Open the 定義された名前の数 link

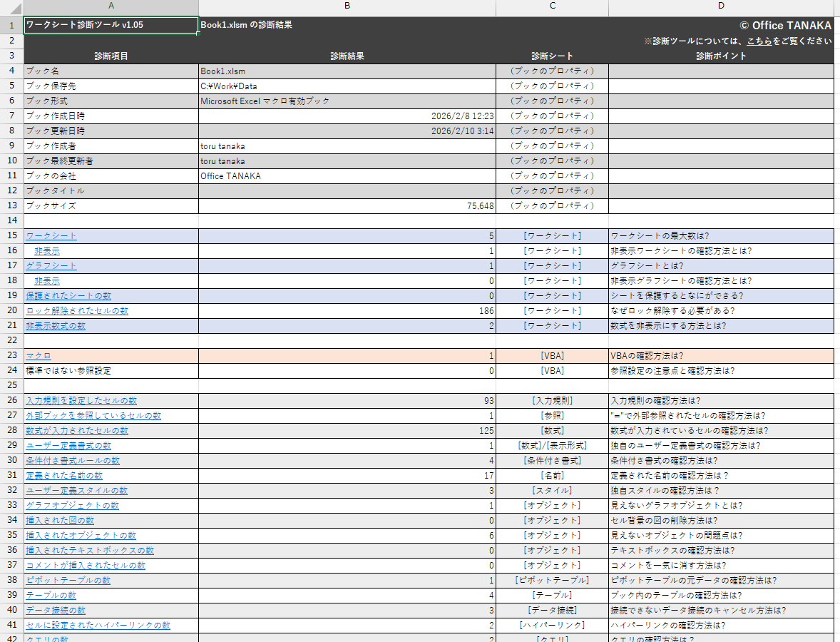point(63,476)
